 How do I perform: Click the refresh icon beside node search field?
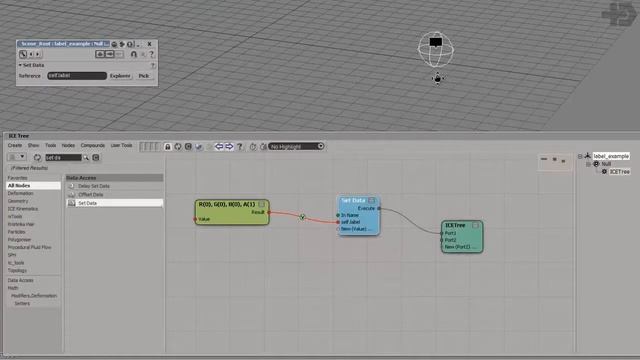point(37,158)
